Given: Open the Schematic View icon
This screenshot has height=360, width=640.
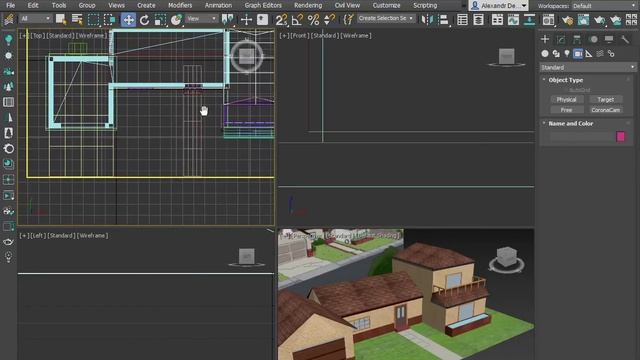Looking at the screenshot, I should pyautogui.click(x=529, y=19).
